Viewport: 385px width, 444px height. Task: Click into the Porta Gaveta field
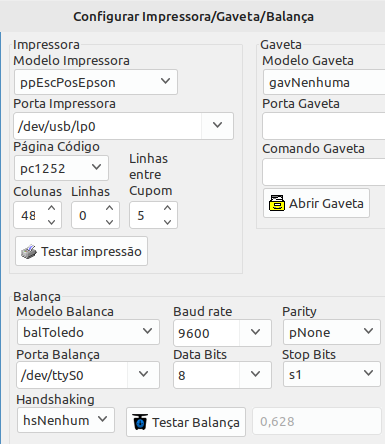click(324, 126)
